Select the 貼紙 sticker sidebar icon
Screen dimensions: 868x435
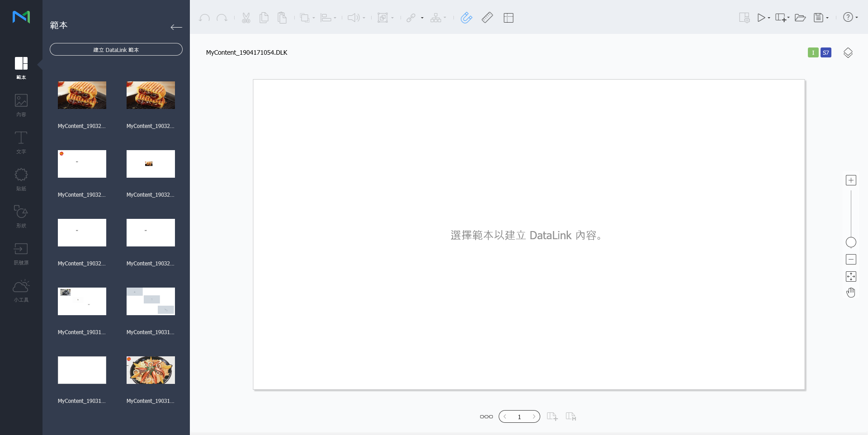(x=21, y=179)
